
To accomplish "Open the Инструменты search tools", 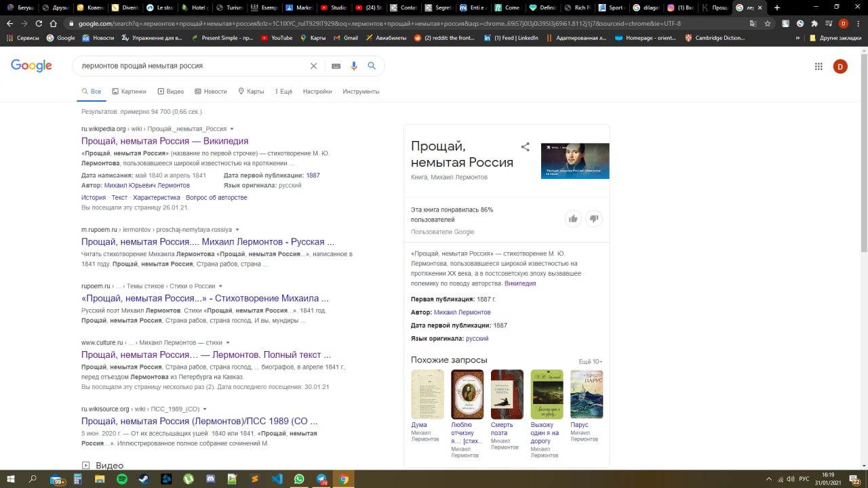I will click(361, 91).
